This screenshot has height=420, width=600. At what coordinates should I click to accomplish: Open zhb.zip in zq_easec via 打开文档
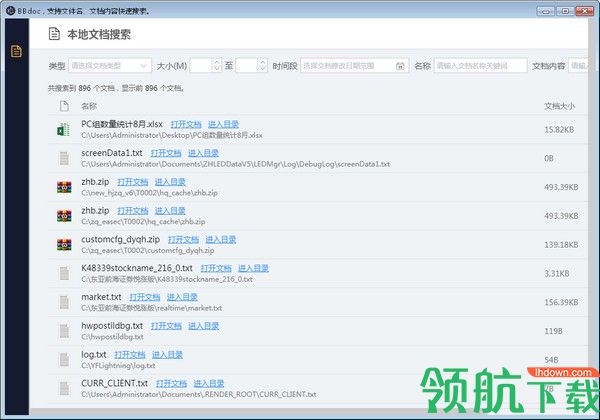pyautogui.click(x=133, y=211)
